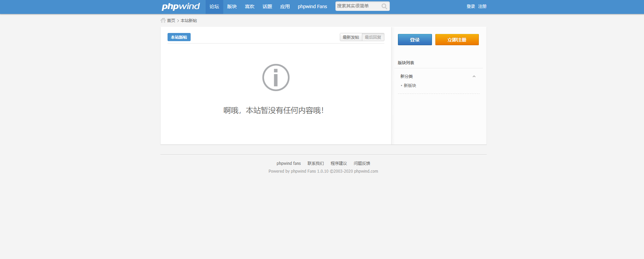Click the large info circle icon

276,77
